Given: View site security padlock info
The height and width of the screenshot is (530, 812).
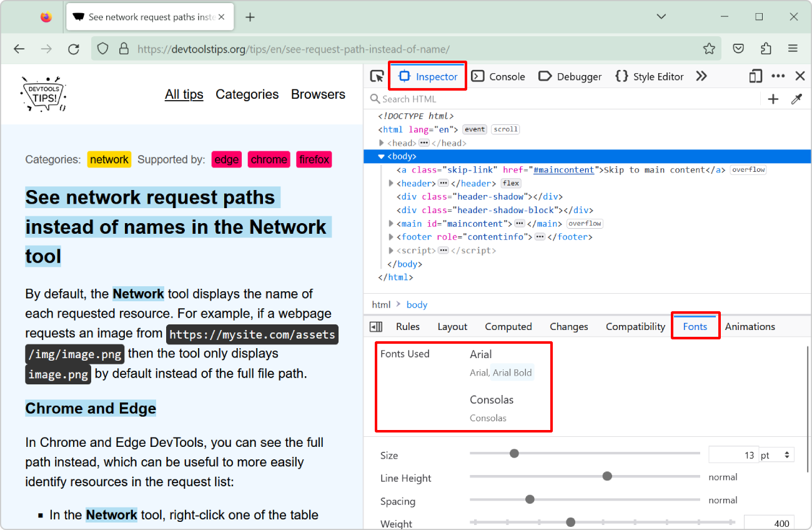Looking at the screenshot, I should point(124,49).
